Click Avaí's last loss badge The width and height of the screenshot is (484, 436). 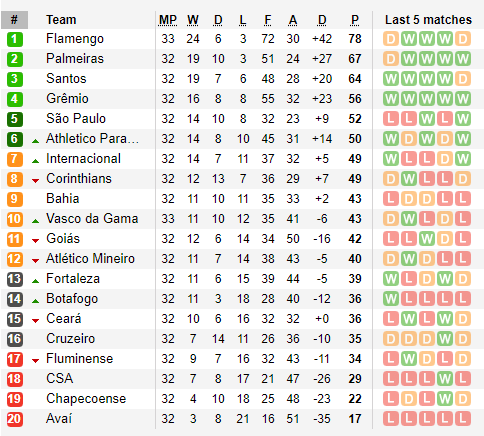tap(463, 419)
